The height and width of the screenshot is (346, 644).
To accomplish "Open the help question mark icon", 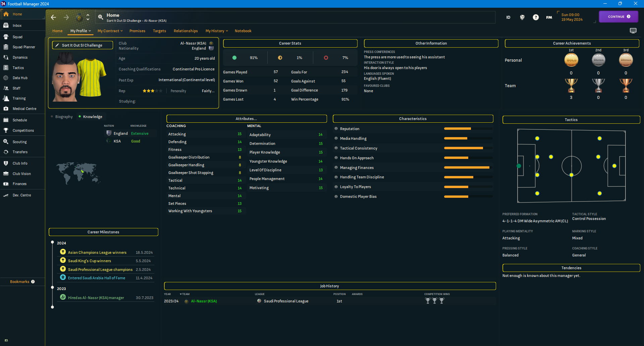I will click(x=536, y=17).
